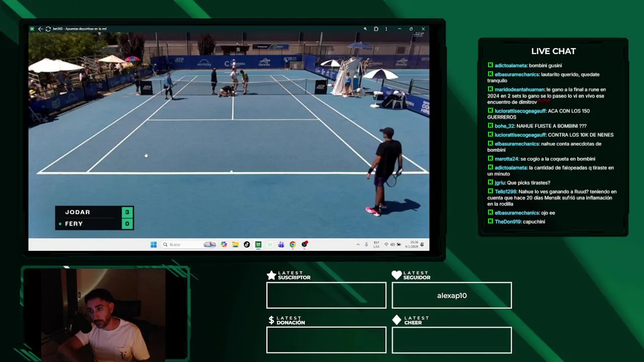The height and width of the screenshot is (362, 644).
Task: Click Tello1298's chat message about Ruud
Action: tap(552, 198)
